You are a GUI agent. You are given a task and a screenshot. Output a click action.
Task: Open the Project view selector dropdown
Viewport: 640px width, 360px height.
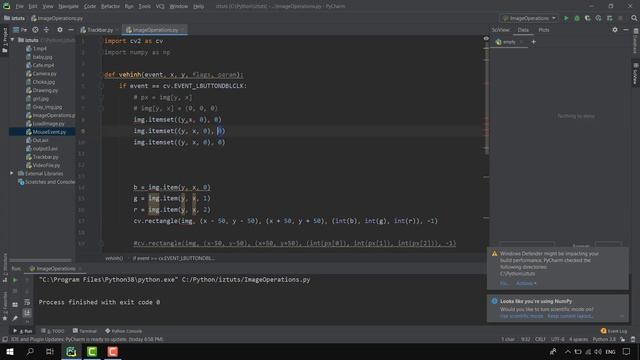click(x=20, y=30)
